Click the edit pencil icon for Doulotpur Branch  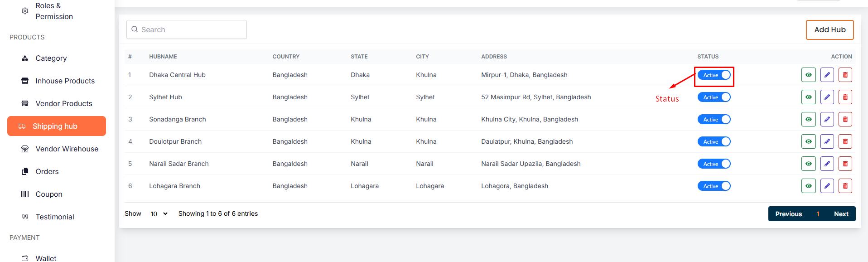(x=827, y=141)
